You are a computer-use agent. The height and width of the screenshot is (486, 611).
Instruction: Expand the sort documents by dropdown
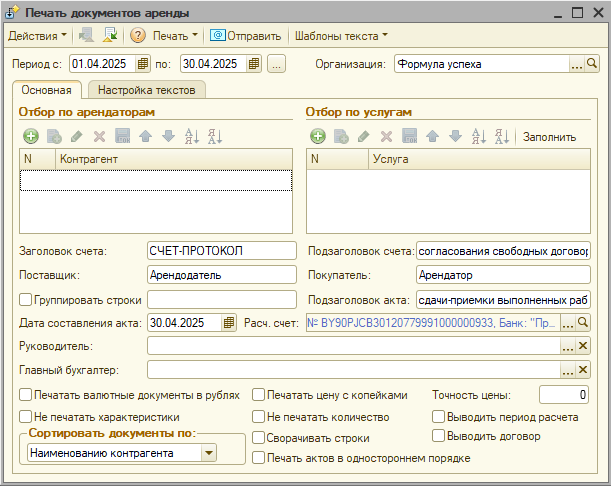pos(208,454)
